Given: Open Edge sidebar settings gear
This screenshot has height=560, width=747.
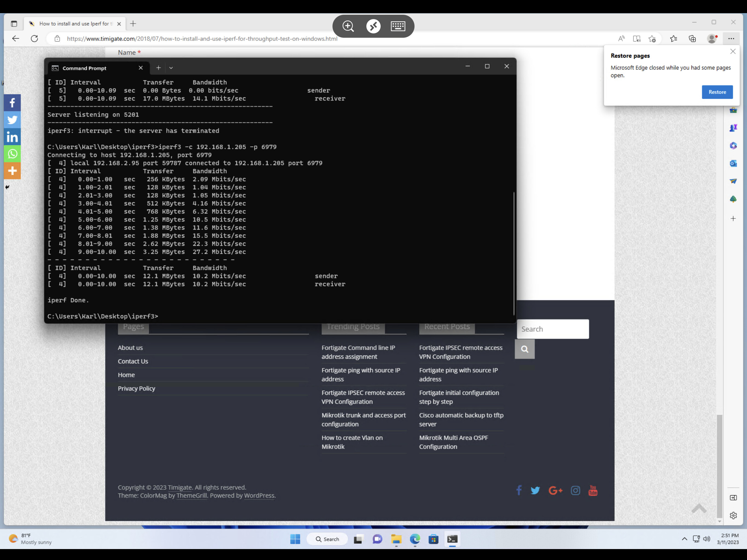Looking at the screenshot, I should pyautogui.click(x=733, y=515).
